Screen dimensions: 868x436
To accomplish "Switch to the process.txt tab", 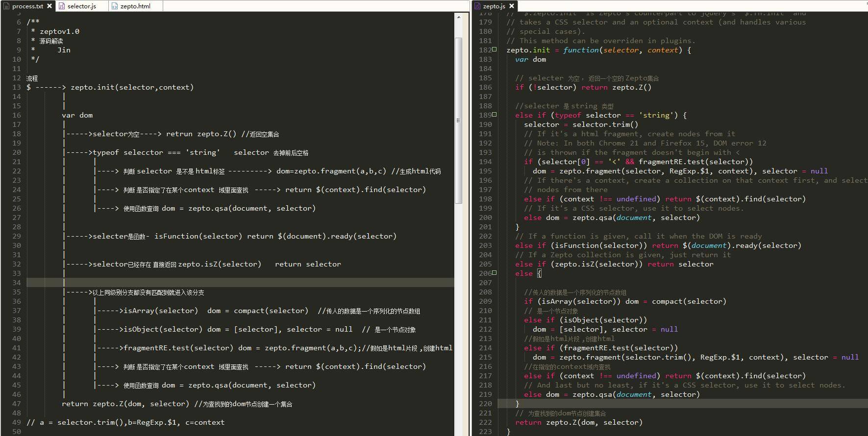I will 28,6.
